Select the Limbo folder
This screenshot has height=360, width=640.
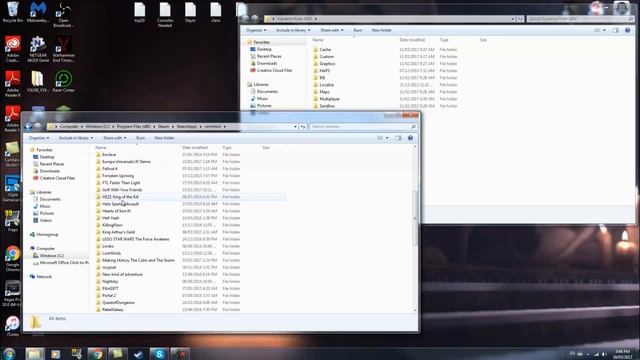pos(108,246)
